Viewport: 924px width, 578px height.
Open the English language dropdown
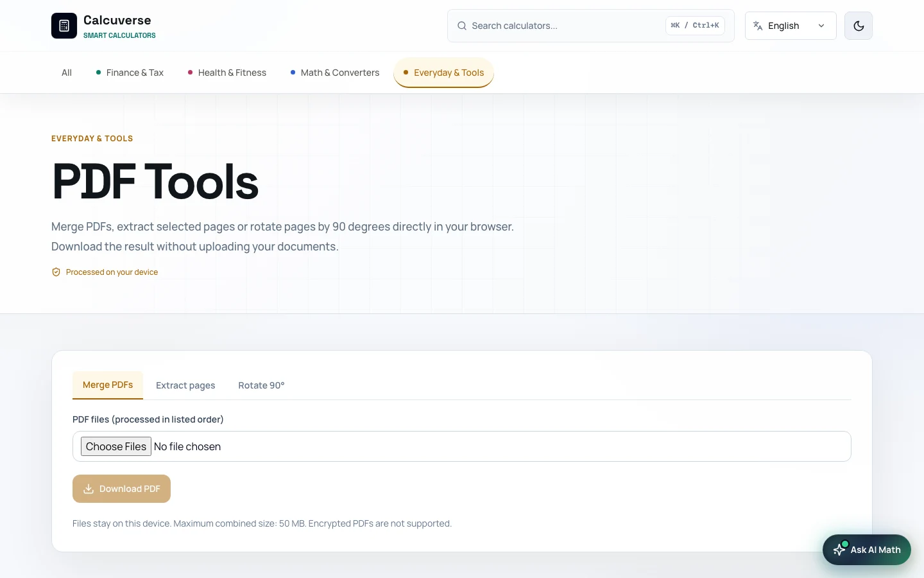click(x=791, y=26)
